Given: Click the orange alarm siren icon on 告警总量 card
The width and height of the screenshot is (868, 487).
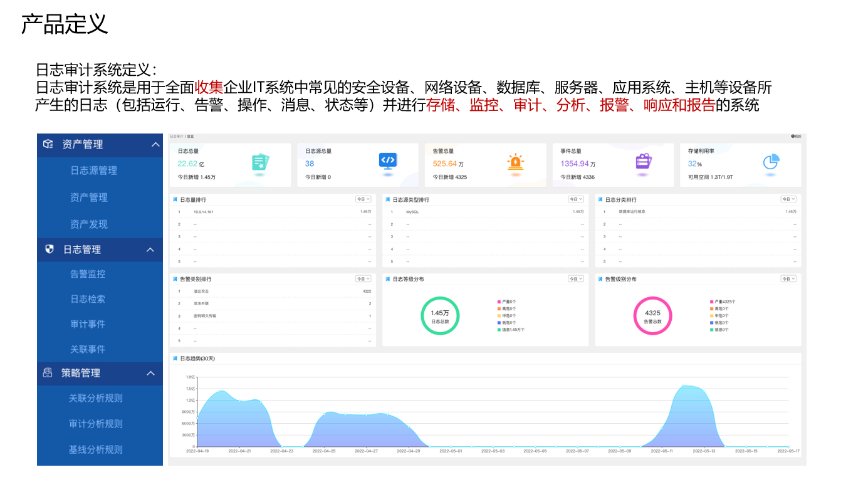Looking at the screenshot, I should click(x=515, y=162).
